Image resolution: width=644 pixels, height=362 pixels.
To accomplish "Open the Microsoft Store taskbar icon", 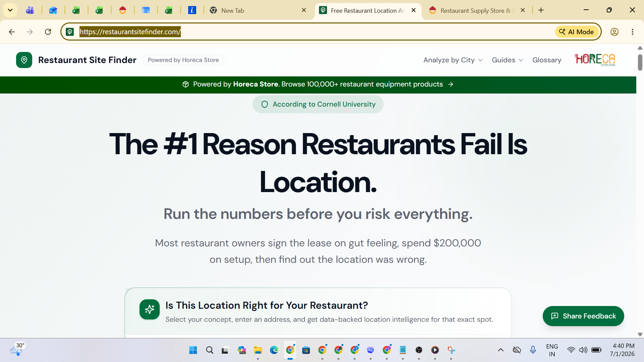I will (306, 350).
